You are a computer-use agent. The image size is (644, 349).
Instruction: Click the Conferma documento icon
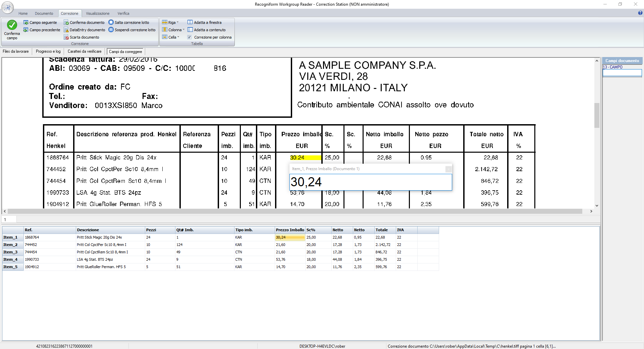point(66,22)
